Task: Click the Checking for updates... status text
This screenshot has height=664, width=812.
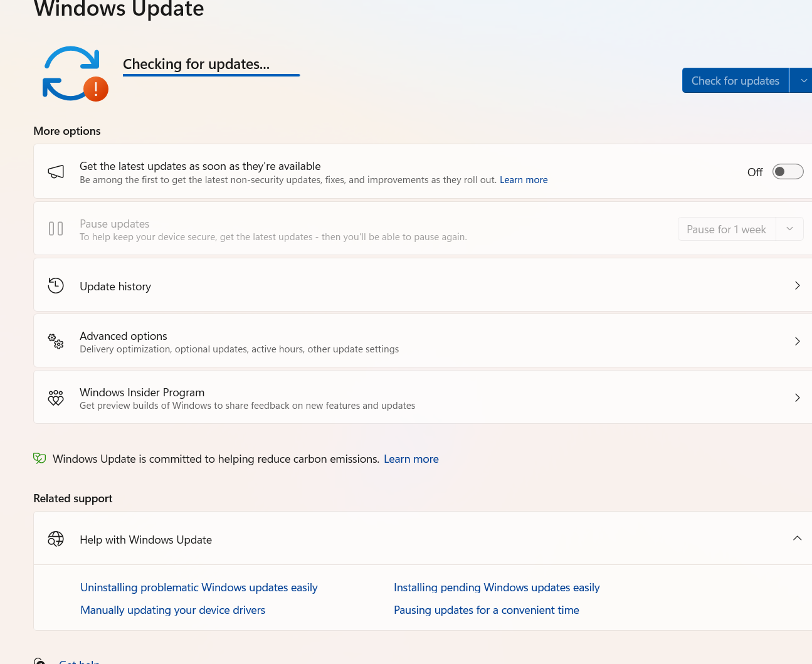Action: [x=196, y=64]
